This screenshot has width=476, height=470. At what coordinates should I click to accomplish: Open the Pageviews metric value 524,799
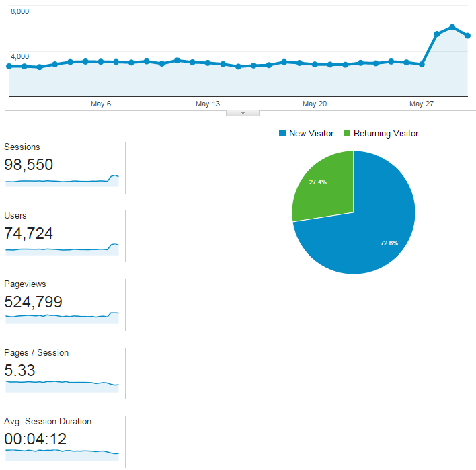(34, 303)
